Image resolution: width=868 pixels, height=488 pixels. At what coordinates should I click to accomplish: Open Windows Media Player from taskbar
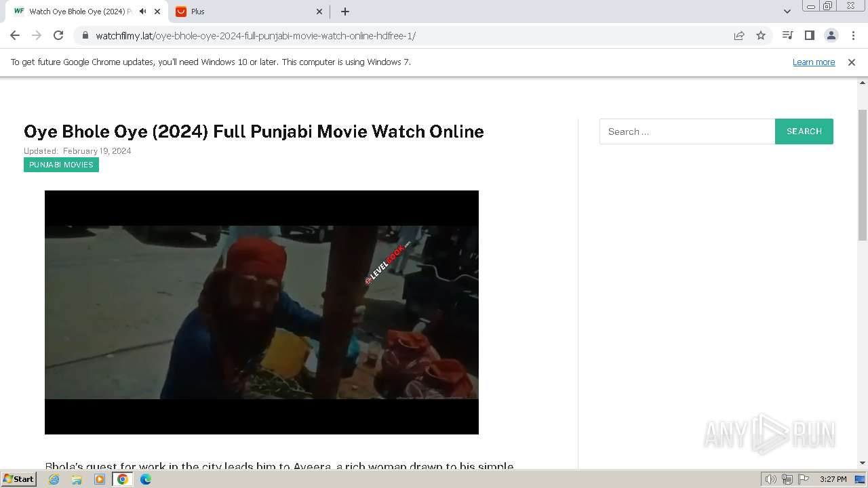(100, 479)
